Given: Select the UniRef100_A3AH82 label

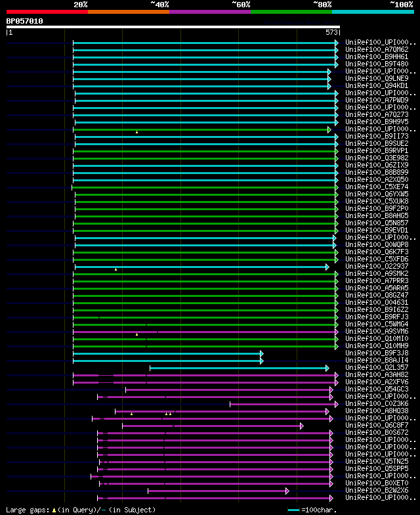Looking at the screenshot, I should (x=377, y=374).
